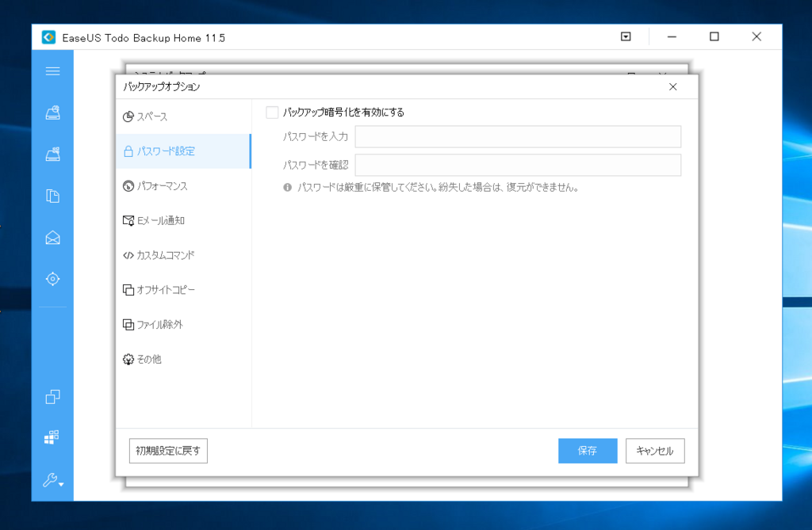Maximize the EaseUS Todo Backup window
Image resolution: width=812 pixels, height=530 pixels.
point(714,36)
